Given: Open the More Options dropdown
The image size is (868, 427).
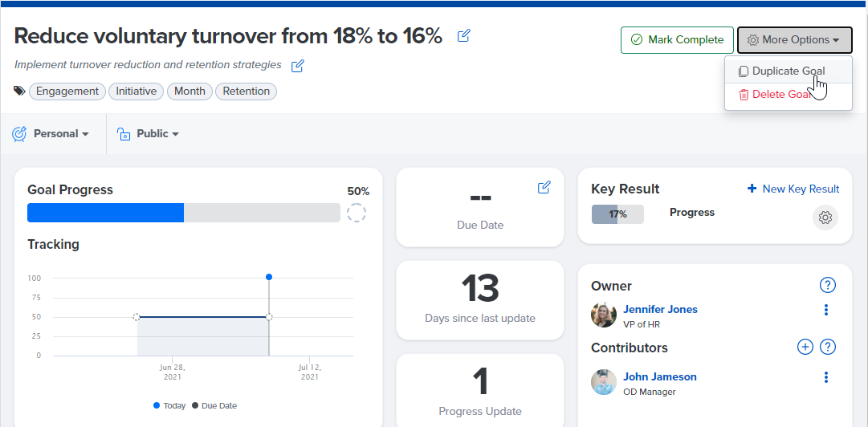Looking at the screenshot, I should coord(794,40).
